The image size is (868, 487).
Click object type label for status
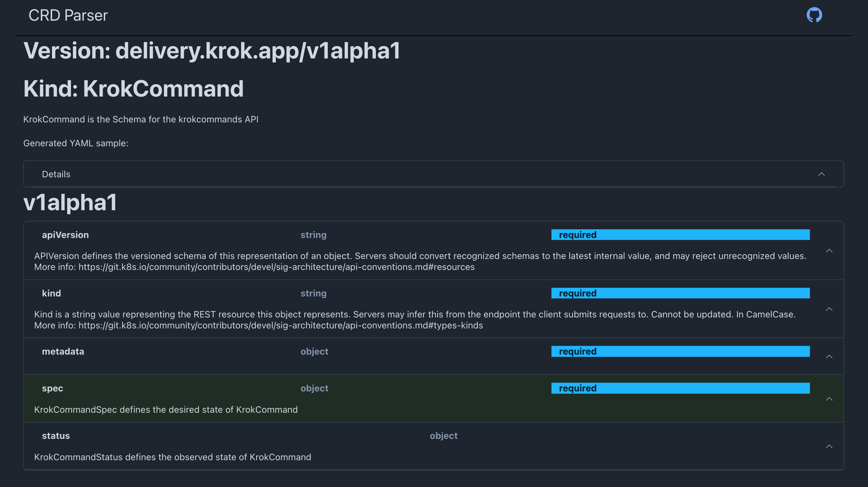(443, 436)
